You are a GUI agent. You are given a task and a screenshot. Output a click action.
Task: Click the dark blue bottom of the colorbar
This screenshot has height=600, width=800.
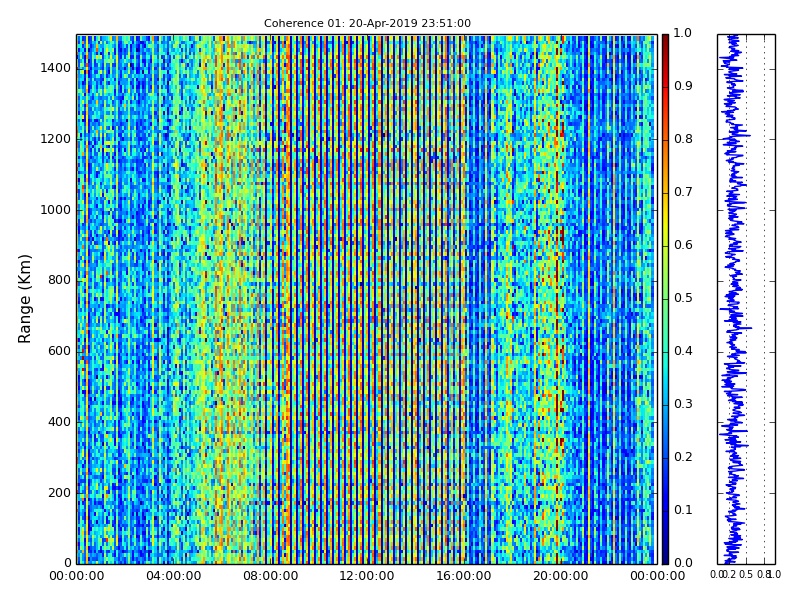click(665, 558)
